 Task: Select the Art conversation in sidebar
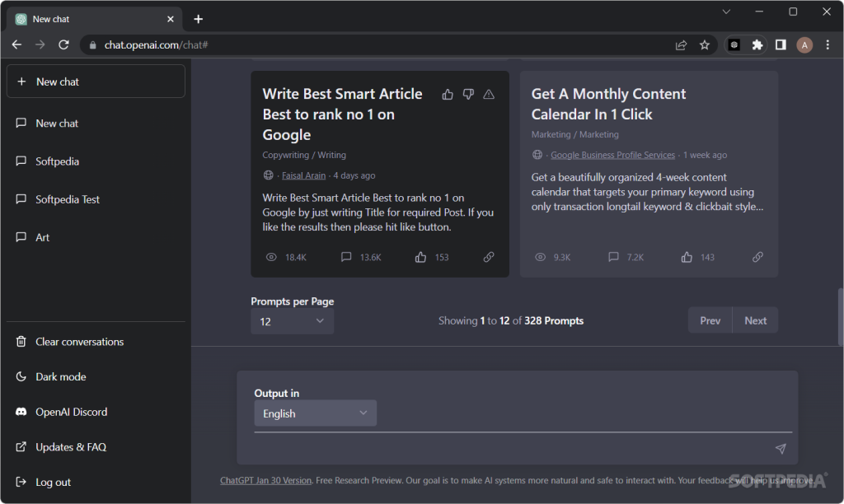[x=43, y=237]
